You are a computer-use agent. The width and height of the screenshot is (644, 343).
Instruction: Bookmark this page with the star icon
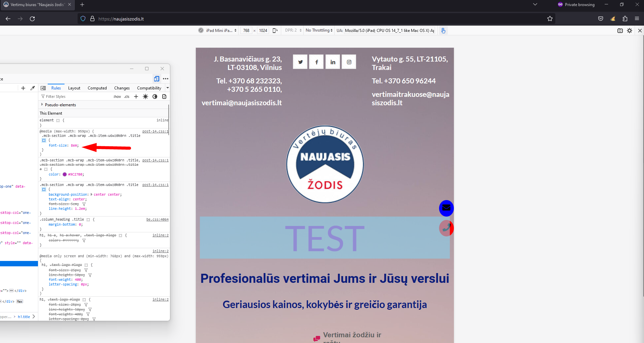[x=550, y=19]
